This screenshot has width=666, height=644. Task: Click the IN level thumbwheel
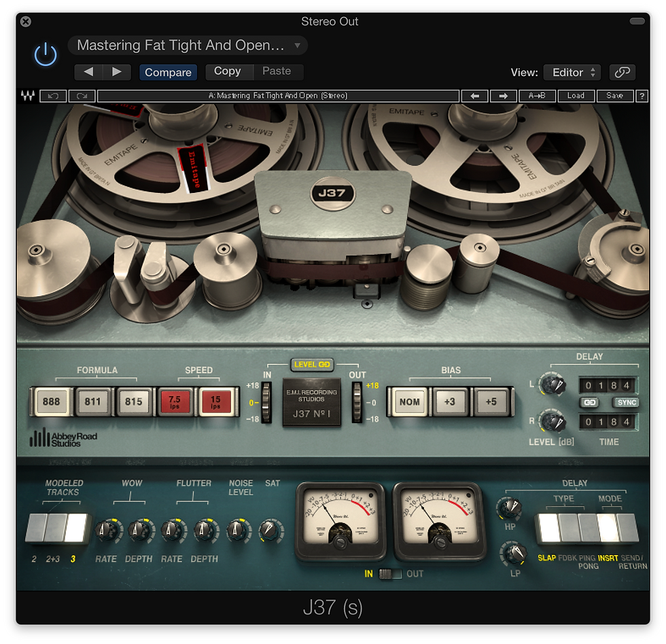tap(266, 402)
